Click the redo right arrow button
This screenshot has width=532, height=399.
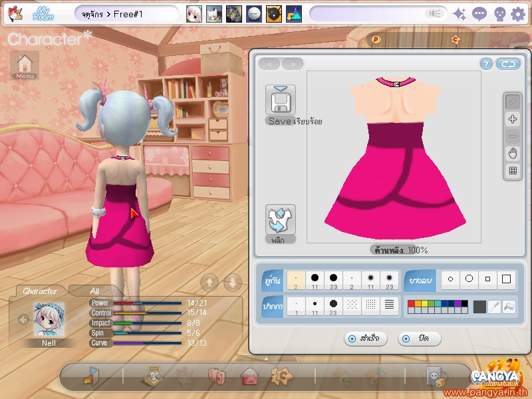(x=293, y=64)
